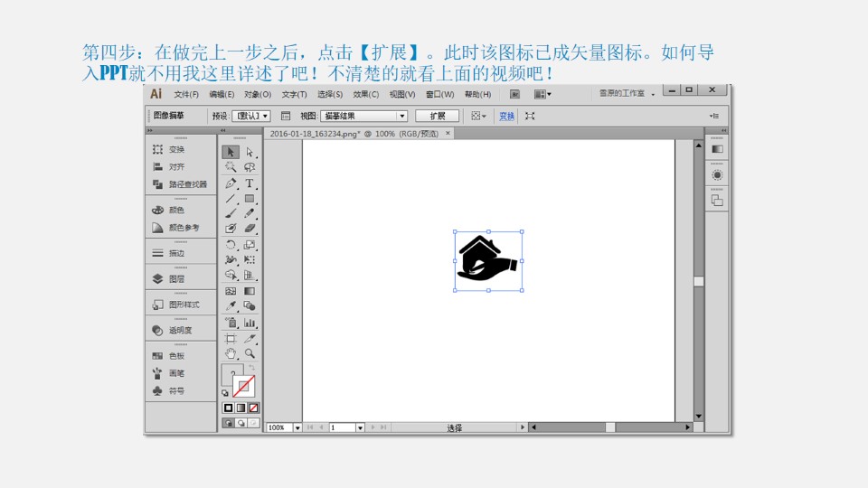
Task: Open the Bridge (Br) icon
Action: 514,94
